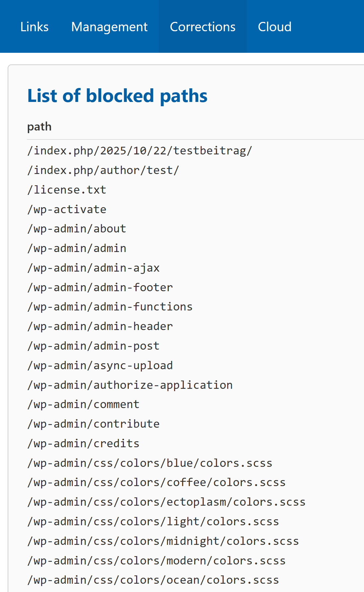Open the /wp-admin/authorize-application entry
364x592 pixels.
(130, 384)
